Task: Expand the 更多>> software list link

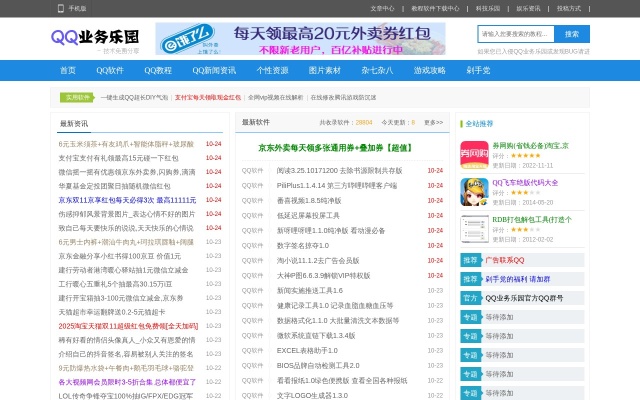Action: [x=433, y=122]
